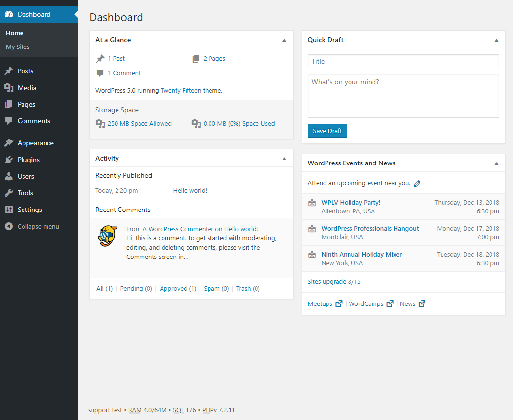Focus the What's on your mind textarea
The image size is (513, 420).
403,96
